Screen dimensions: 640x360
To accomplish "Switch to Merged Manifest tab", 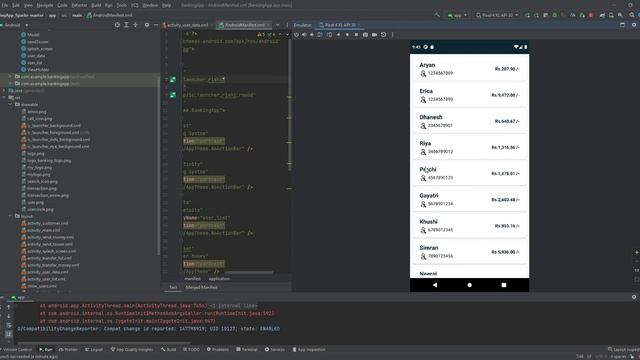I will (202, 287).
